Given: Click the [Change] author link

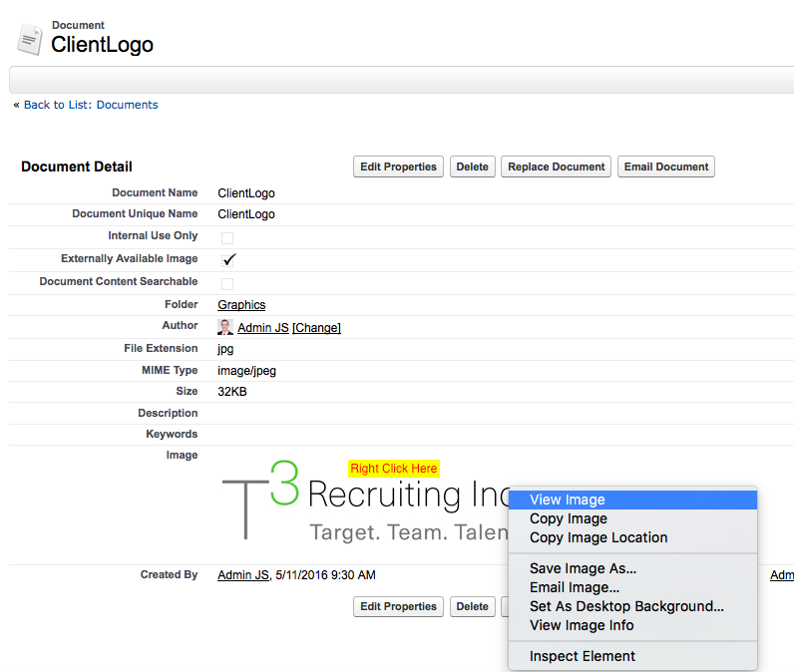Looking at the screenshot, I should point(316,327).
